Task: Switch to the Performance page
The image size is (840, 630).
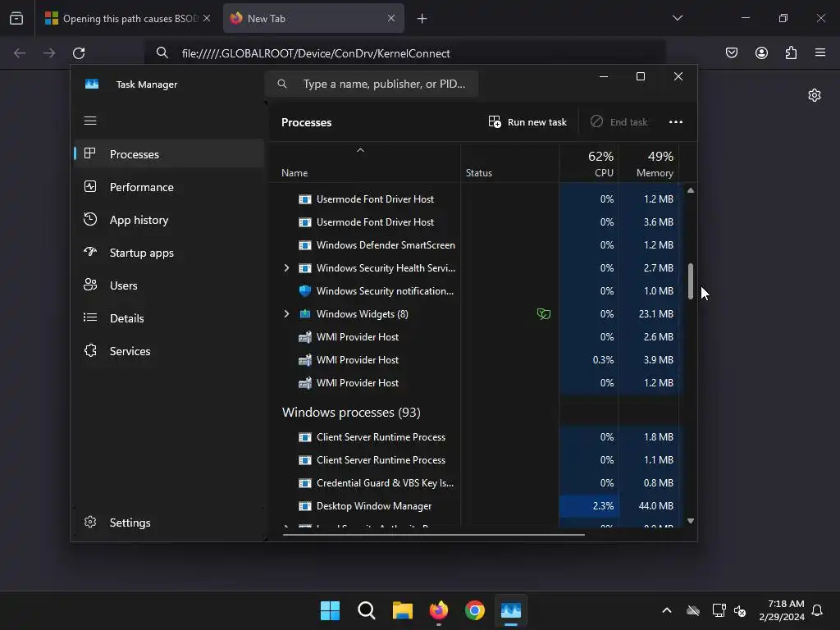Action: point(169,187)
